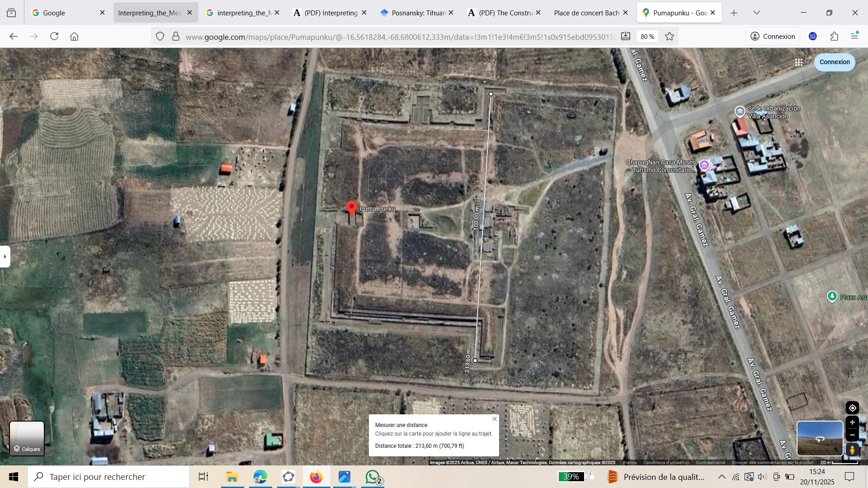Switch to Place de concert Bach tab

coord(586,13)
